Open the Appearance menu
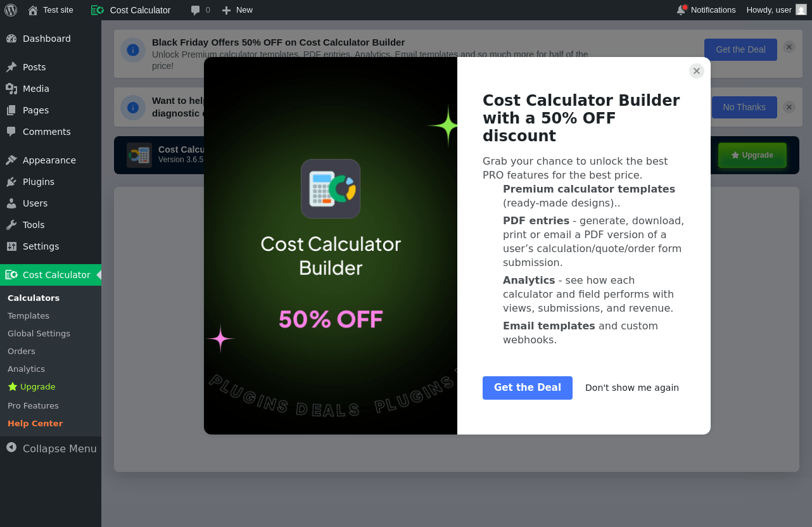 (x=51, y=160)
